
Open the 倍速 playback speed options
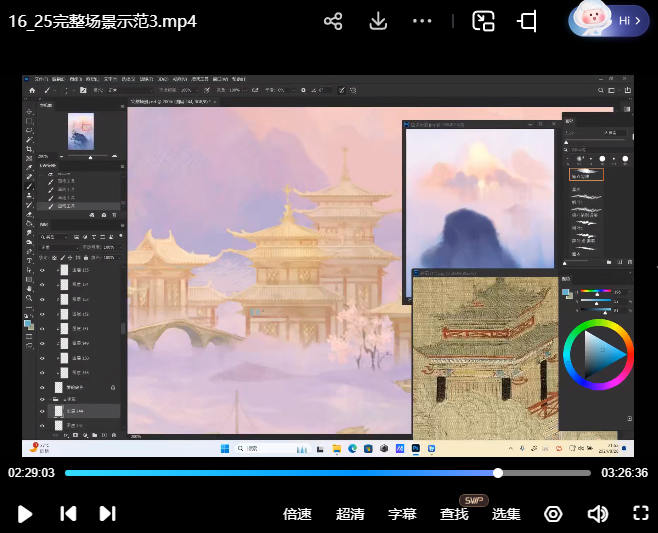297,514
